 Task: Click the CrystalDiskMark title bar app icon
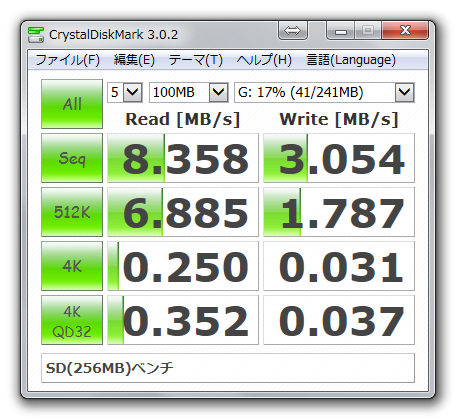tap(36, 35)
